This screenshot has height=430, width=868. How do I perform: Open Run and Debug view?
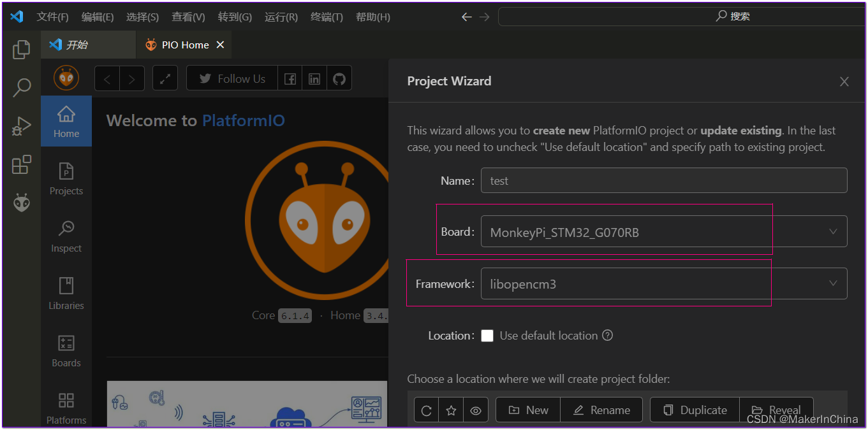(22, 126)
